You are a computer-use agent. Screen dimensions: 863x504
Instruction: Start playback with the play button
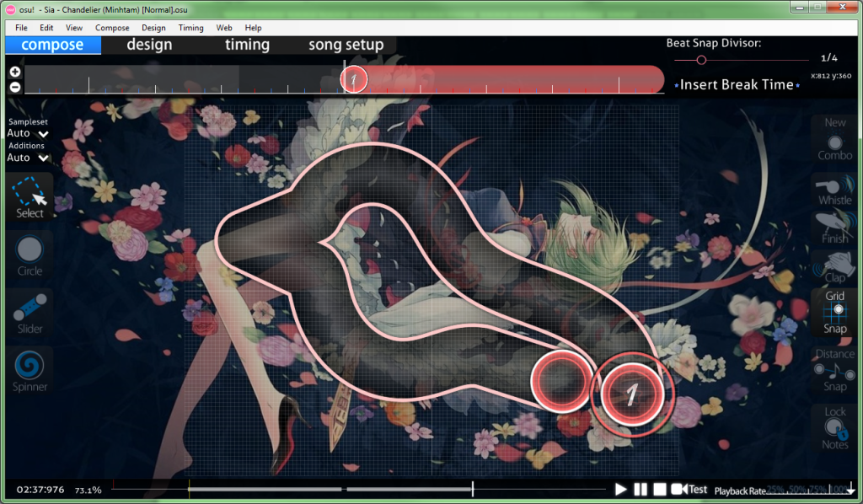click(x=621, y=489)
